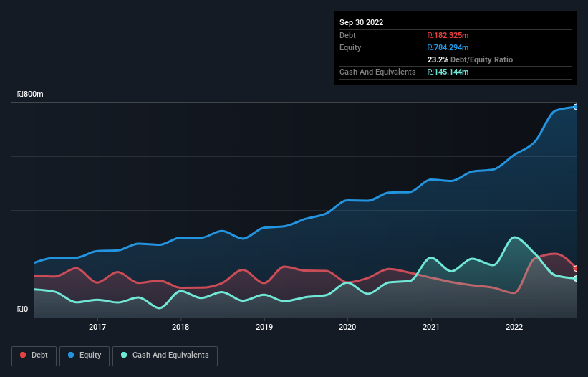
Task: Select the teal Cash endpoint marker
Action: 576,279
